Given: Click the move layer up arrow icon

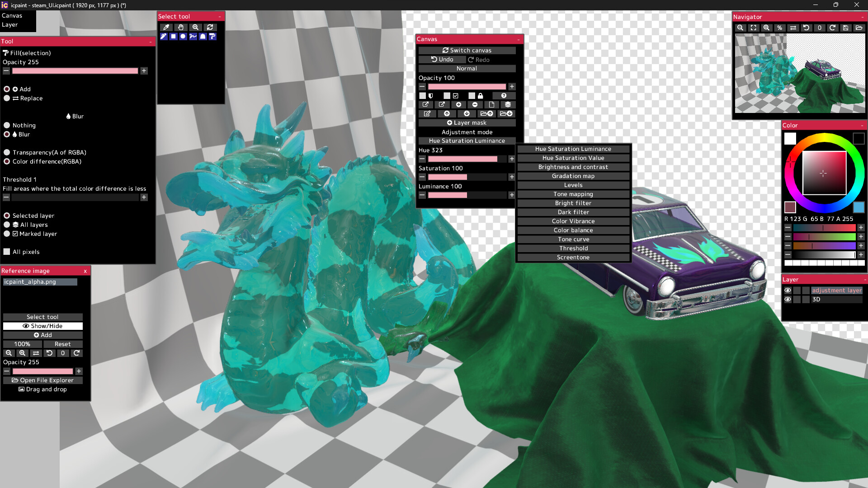Looking at the screenshot, I should tap(447, 113).
